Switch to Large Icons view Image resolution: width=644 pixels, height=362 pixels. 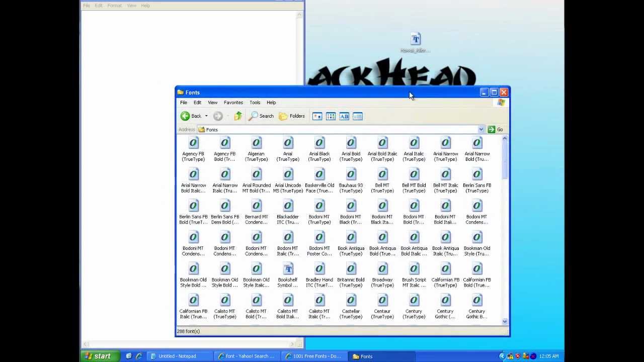tap(317, 116)
